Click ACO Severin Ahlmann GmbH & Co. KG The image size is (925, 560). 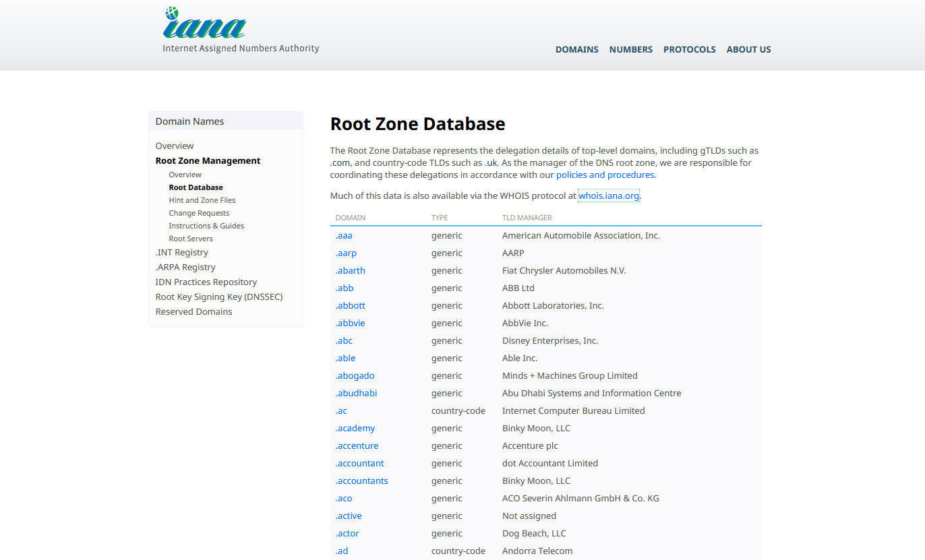[x=580, y=498]
